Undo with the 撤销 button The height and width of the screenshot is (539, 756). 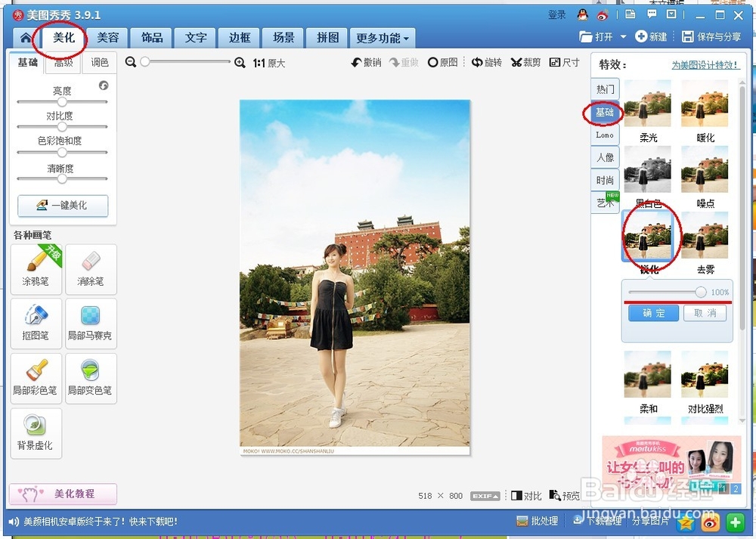pos(367,62)
